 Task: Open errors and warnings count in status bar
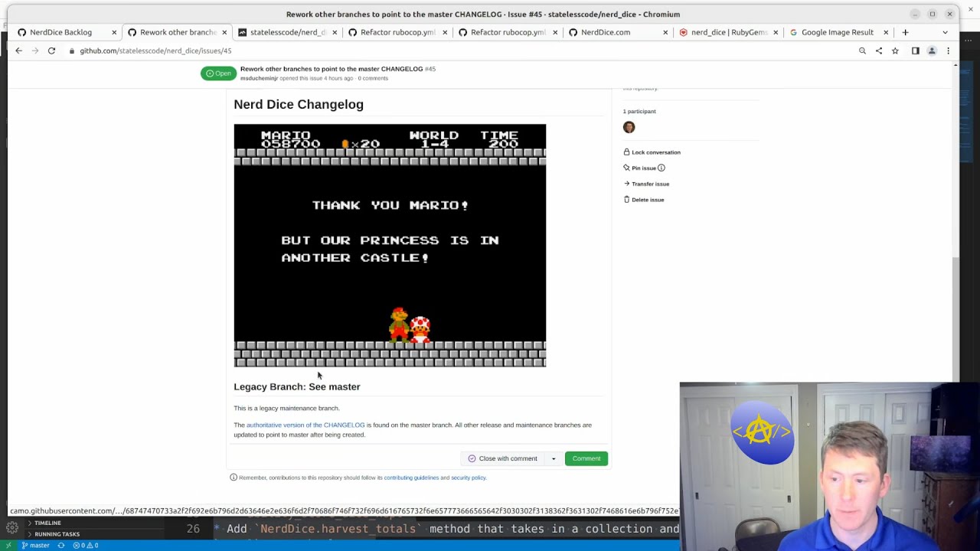(85, 546)
